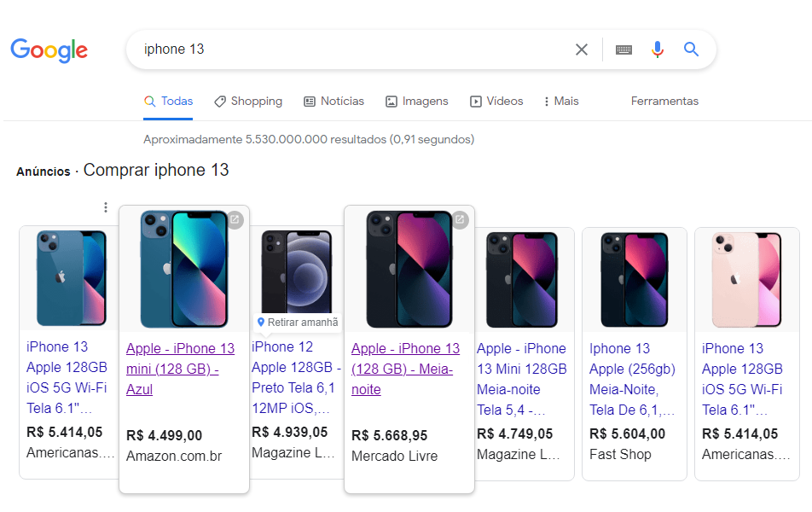The height and width of the screenshot is (512, 812).
Task: Click the magnifier search button
Action: (692, 49)
